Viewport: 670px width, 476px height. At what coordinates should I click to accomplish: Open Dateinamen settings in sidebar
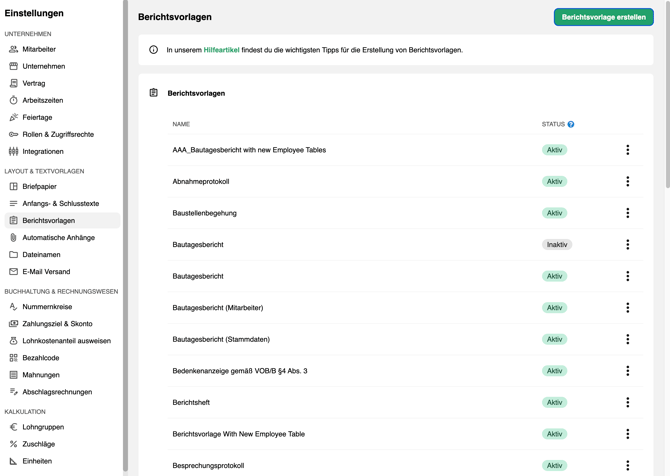pos(62,255)
